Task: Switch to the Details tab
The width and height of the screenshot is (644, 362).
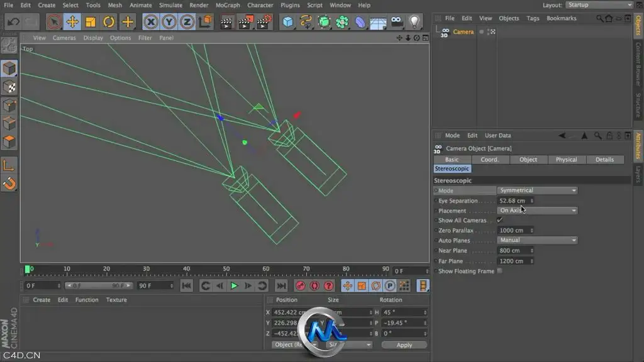Action: pyautogui.click(x=604, y=160)
